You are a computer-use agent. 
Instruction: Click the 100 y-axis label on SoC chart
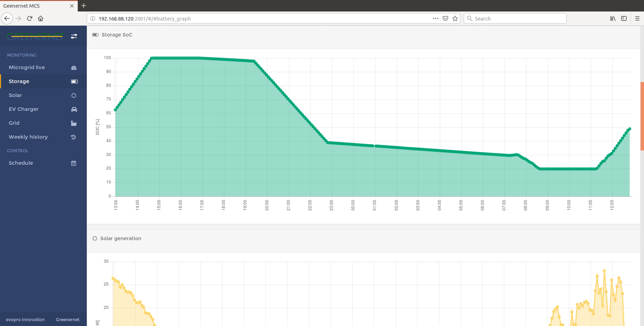click(x=107, y=58)
